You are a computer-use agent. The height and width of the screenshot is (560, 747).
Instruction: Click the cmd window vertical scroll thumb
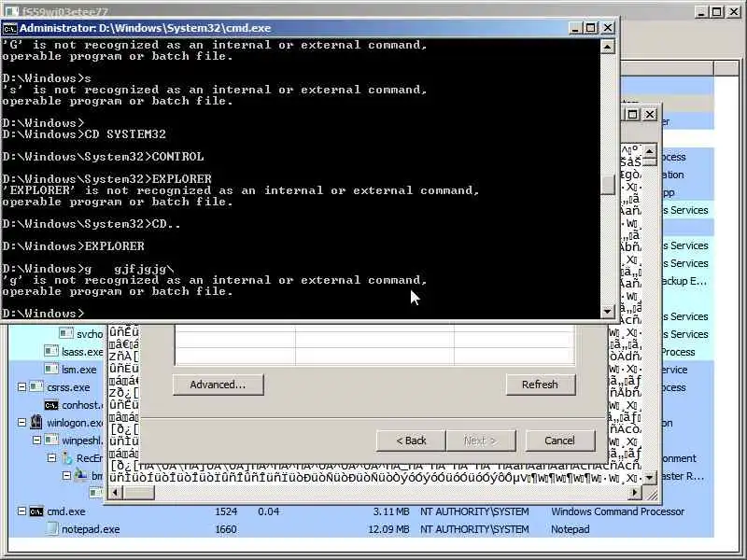coord(608,185)
